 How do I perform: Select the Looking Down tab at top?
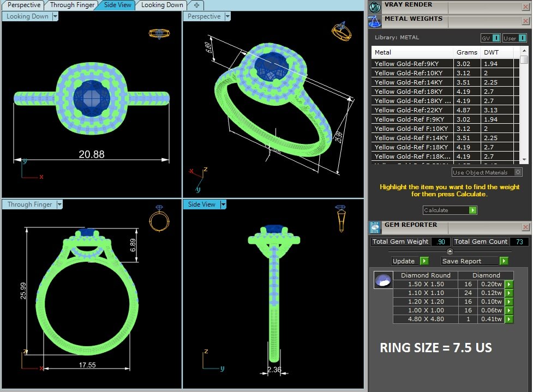[x=162, y=5]
